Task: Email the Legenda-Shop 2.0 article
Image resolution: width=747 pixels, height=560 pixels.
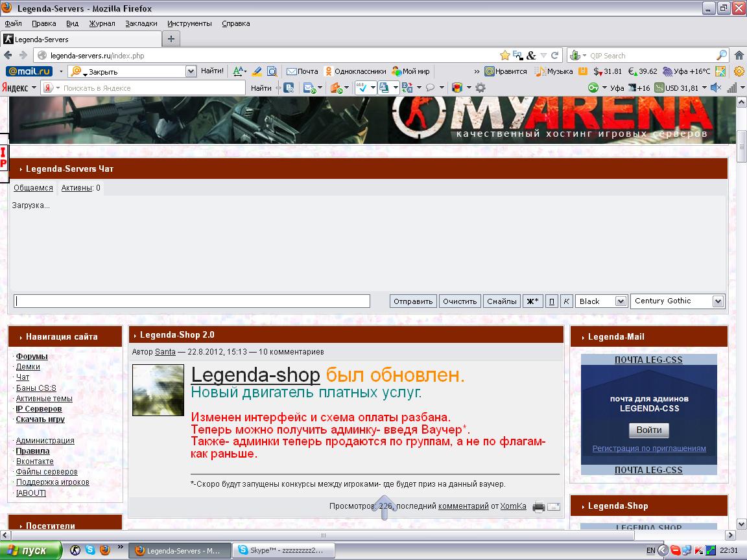Action: (x=554, y=507)
